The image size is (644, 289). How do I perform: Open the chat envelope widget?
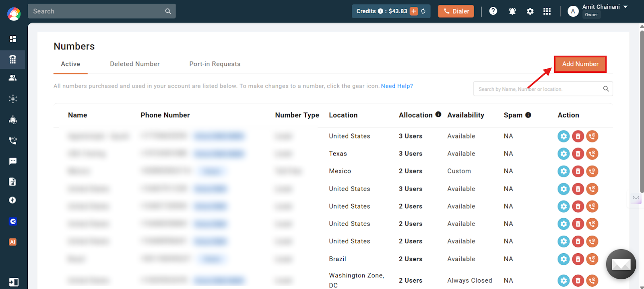click(x=621, y=264)
